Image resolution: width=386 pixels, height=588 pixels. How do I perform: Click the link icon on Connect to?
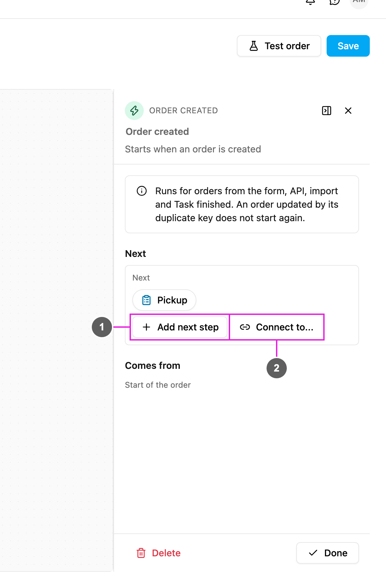[245, 327]
